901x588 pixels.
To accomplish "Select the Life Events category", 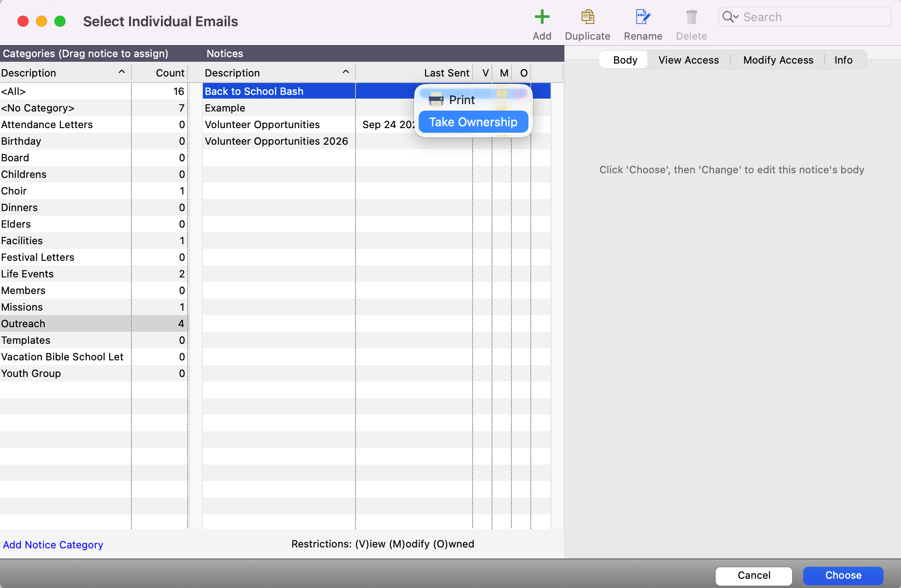I will (x=94, y=274).
